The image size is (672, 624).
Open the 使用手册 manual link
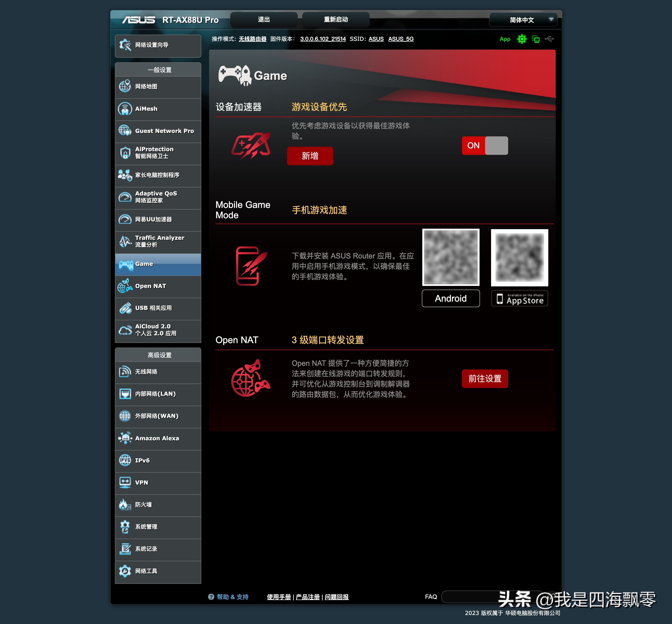(279, 597)
